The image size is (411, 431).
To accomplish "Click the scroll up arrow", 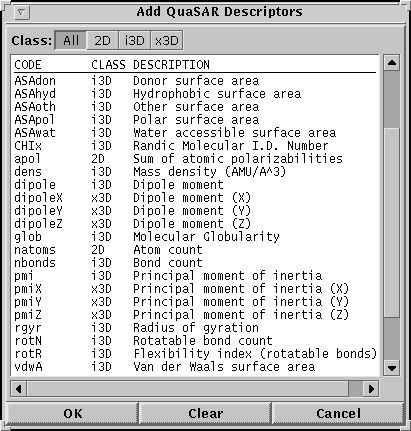I will click(x=392, y=63).
